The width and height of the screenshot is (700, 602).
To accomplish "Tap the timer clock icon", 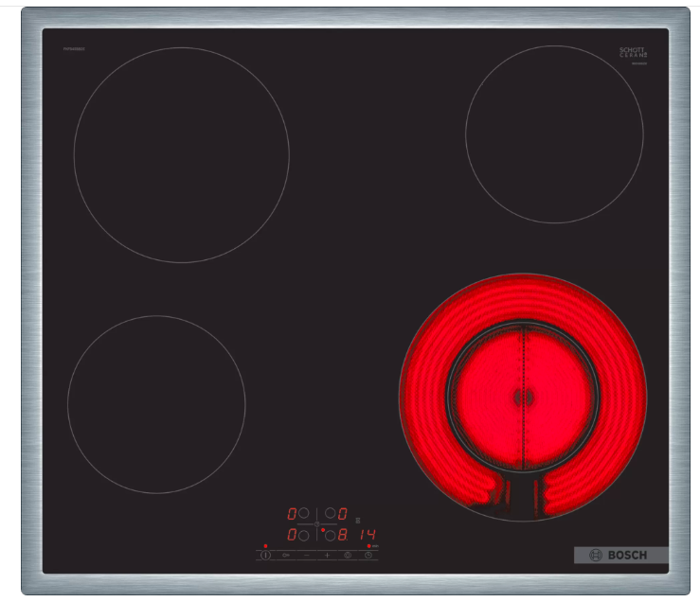I will 368,555.
